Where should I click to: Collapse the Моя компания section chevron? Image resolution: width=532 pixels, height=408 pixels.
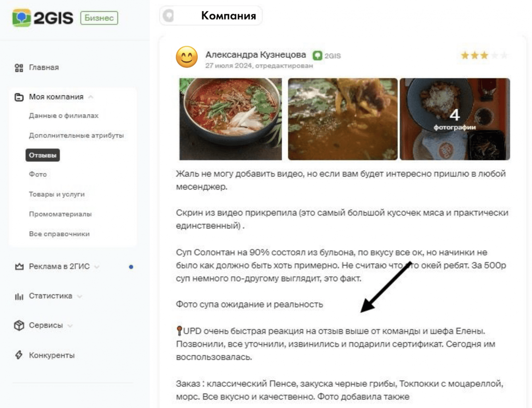point(91,97)
